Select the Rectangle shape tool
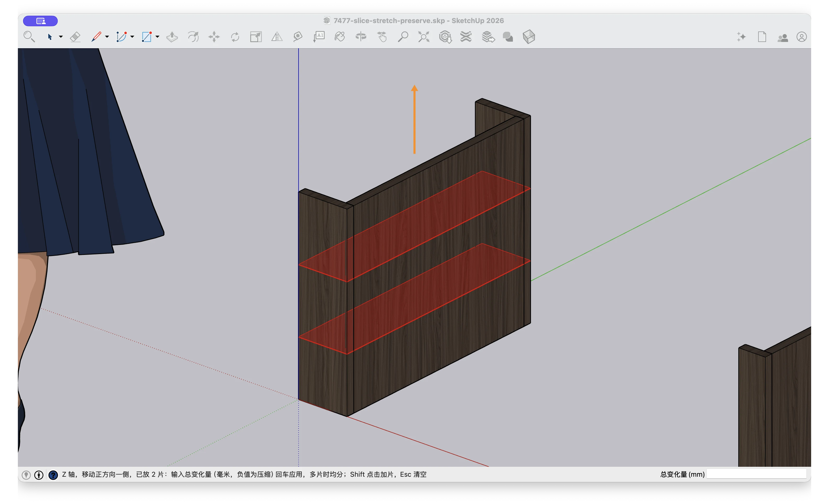 (146, 37)
